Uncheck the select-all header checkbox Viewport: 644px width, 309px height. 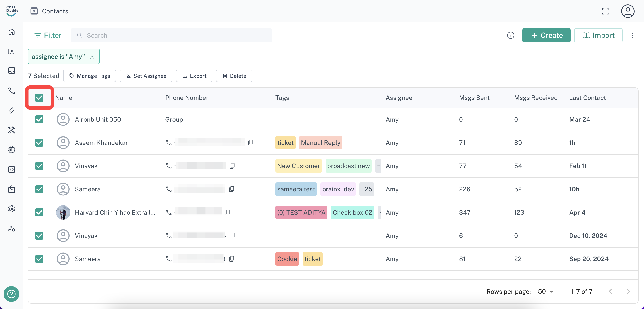(39, 98)
